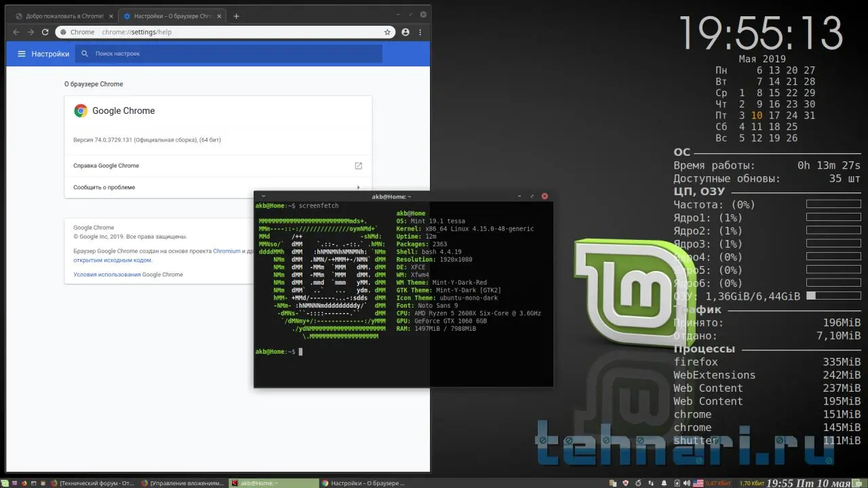
Task: Switch to 'Управление вложениями' Firefox taskbar window
Action: (x=182, y=483)
